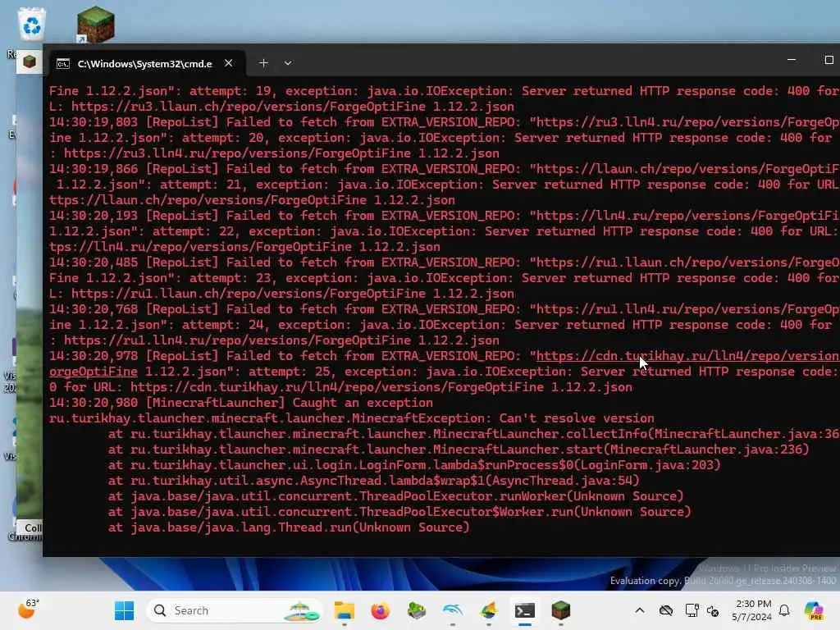Select the cmd.exe terminal tab

pyautogui.click(x=144, y=64)
